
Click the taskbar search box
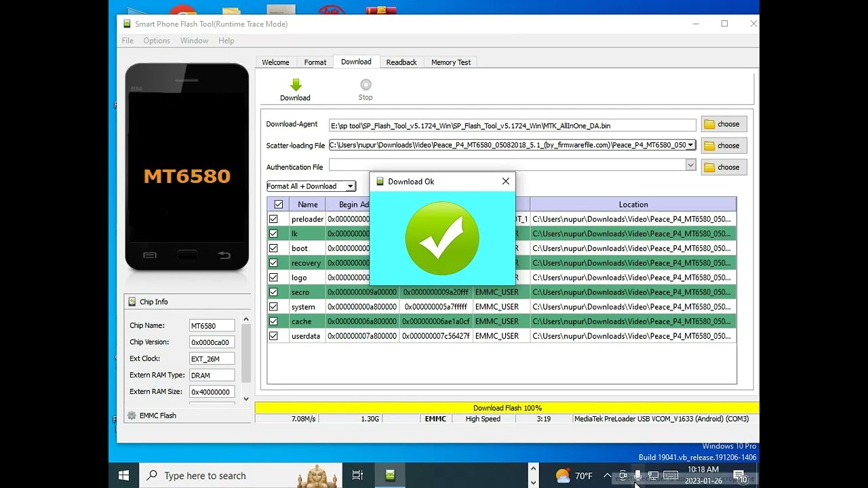[x=241, y=476]
